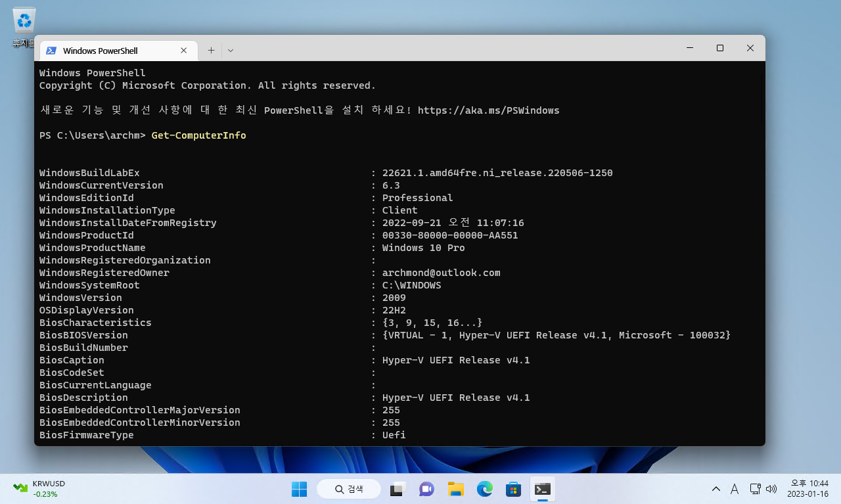Open the KRWUSD widgets panel
The height and width of the screenshot is (504, 841).
click(x=39, y=488)
